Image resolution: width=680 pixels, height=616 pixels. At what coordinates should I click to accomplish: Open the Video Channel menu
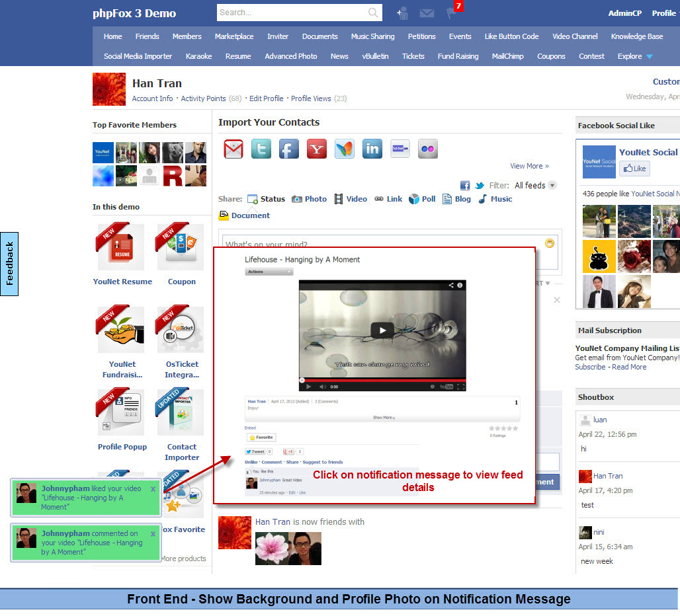(x=575, y=36)
